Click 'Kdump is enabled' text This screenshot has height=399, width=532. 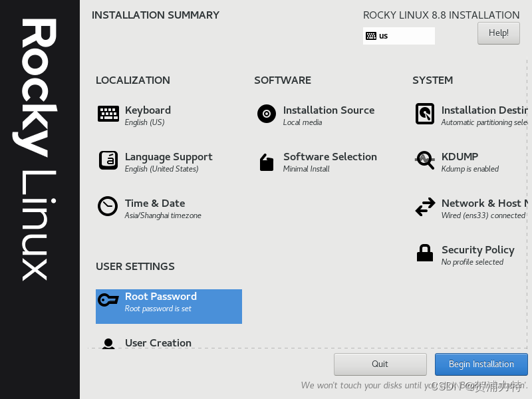coord(470,169)
